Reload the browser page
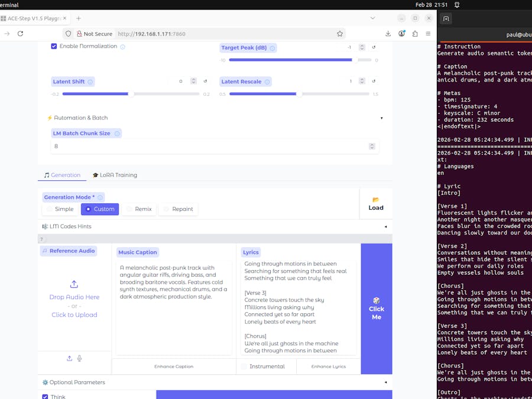 pyautogui.click(x=20, y=34)
